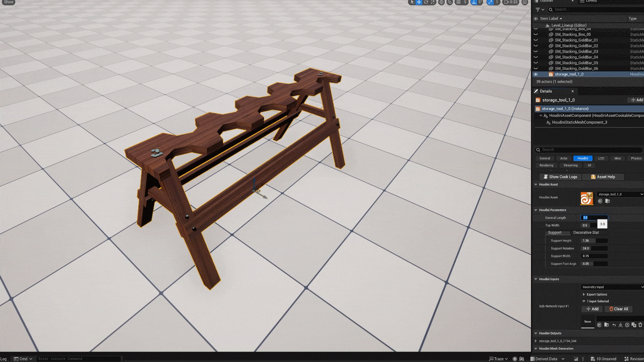Click the camera speed icon
Image resolution: width=644 pixels, height=362 pixels.
pyautogui.click(x=506, y=2)
